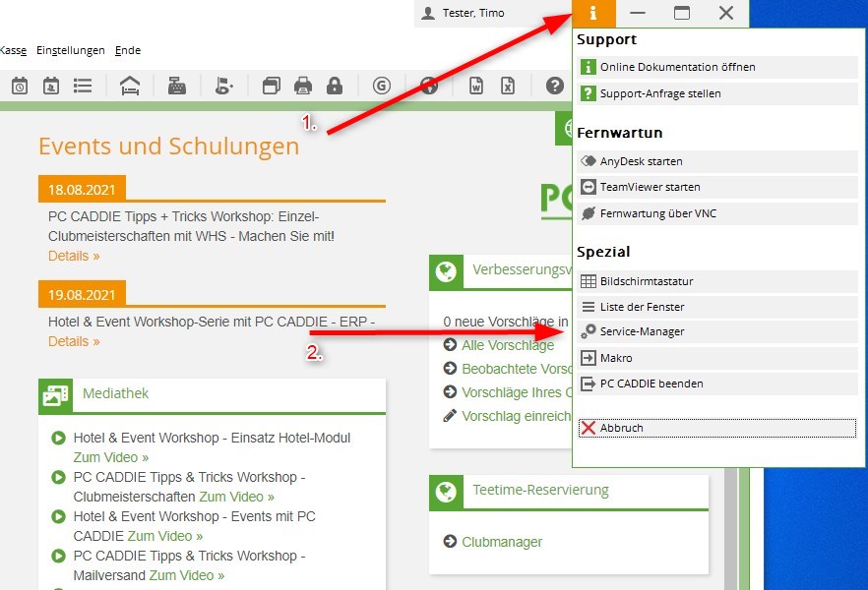The height and width of the screenshot is (590, 868).
Task: Launch TeamViewer starten
Action: coord(650,187)
